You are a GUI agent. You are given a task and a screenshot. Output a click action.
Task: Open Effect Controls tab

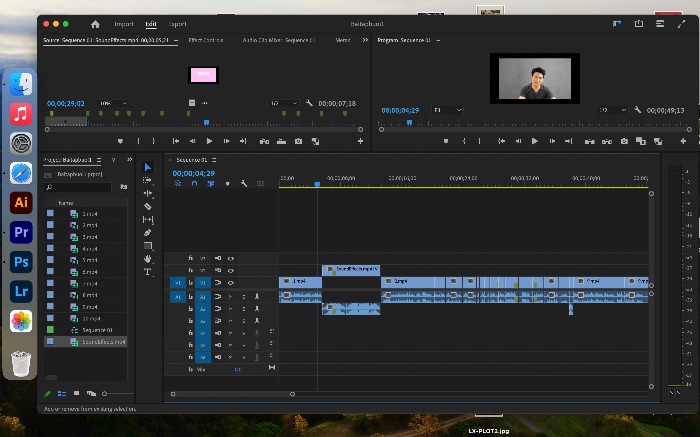coord(205,40)
